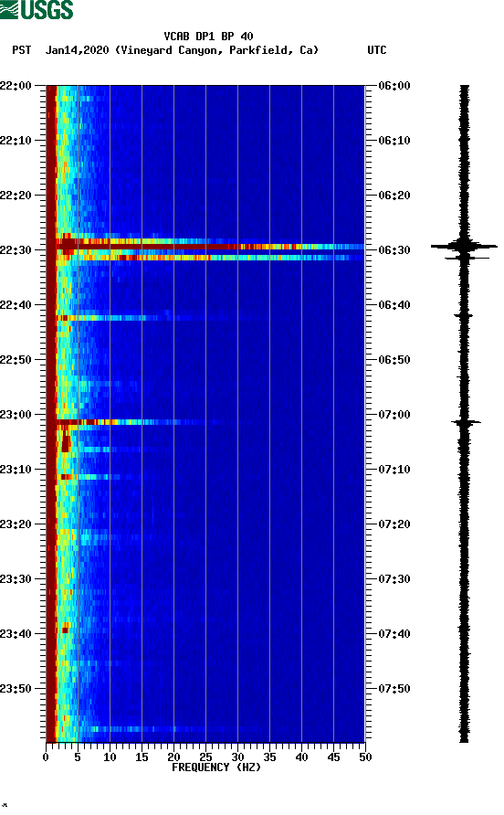Image resolution: width=504 pixels, height=815 pixels.
Task: Click the 07:30 UTC time label
Action: pos(394,579)
